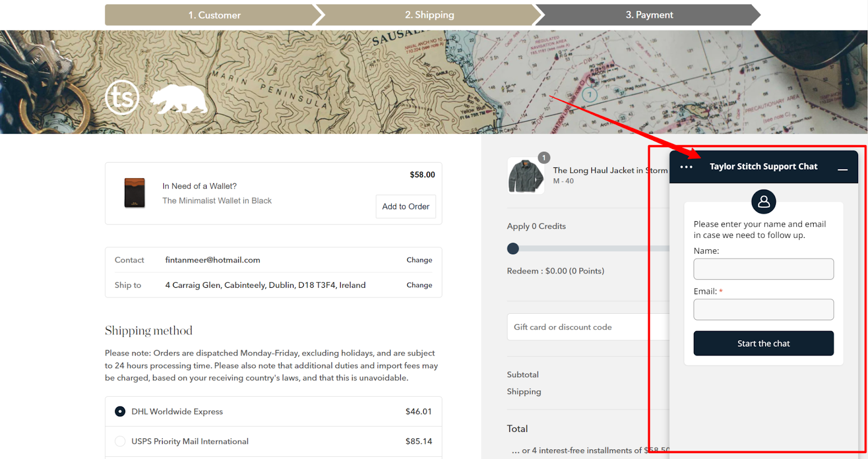Click the Name field in support chat

[x=763, y=269]
